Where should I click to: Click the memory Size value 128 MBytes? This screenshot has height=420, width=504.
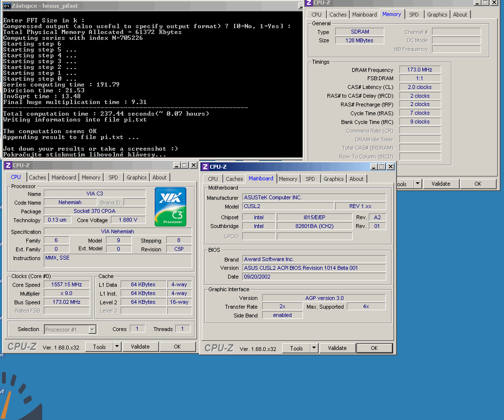360,40
